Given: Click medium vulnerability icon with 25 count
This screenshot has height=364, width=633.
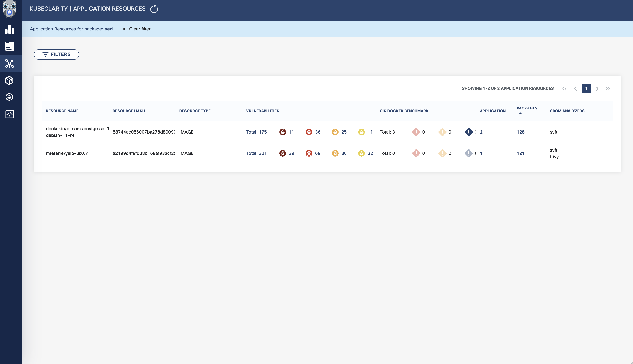Looking at the screenshot, I should (x=335, y=132).
